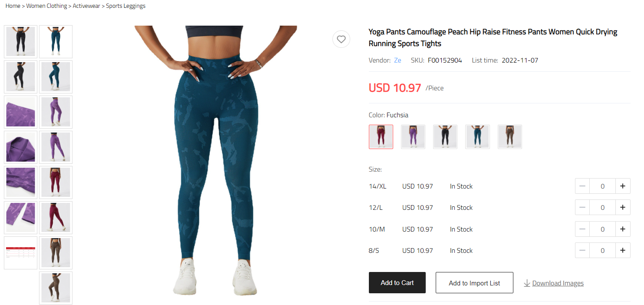The image size is (644, 305).
Task: Choose the brown leggings color swatch
Action: point(509,137)
